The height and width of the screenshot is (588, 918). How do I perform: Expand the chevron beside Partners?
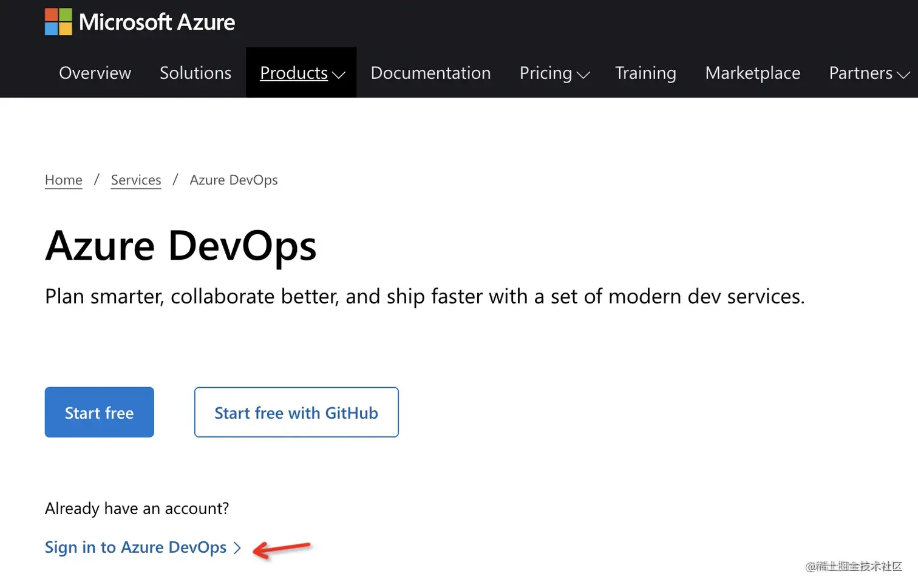(x=903, y=75)
